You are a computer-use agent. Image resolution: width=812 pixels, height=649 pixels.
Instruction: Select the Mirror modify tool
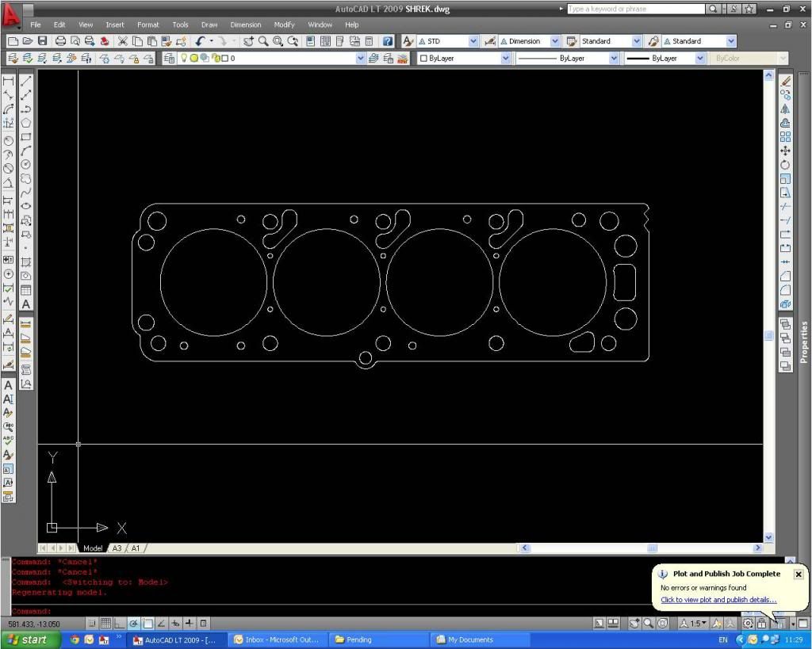786,109
